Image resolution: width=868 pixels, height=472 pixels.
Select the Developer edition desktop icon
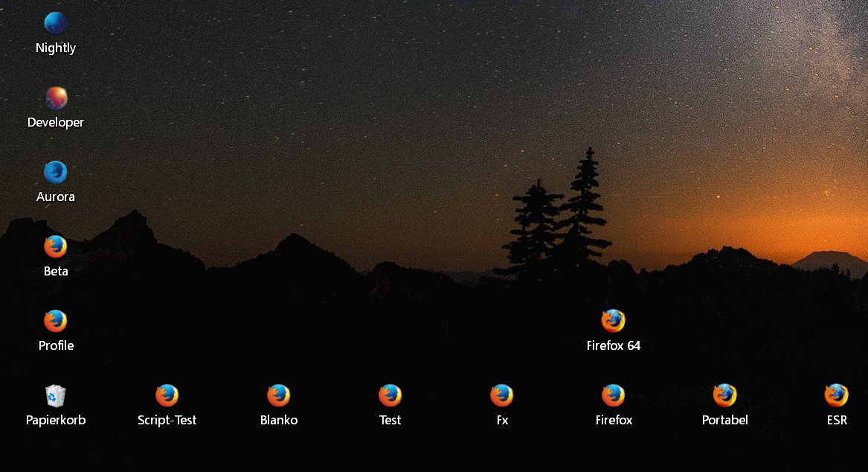pos(55,98)
